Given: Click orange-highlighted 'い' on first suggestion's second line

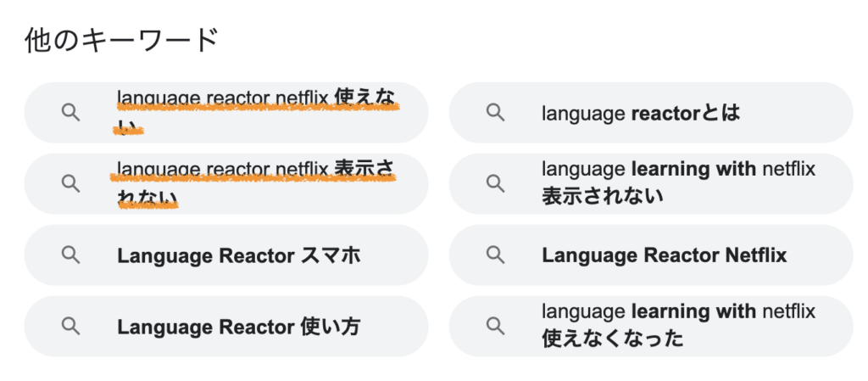Looking at the screenshot, I should click(x=127, y=129).
